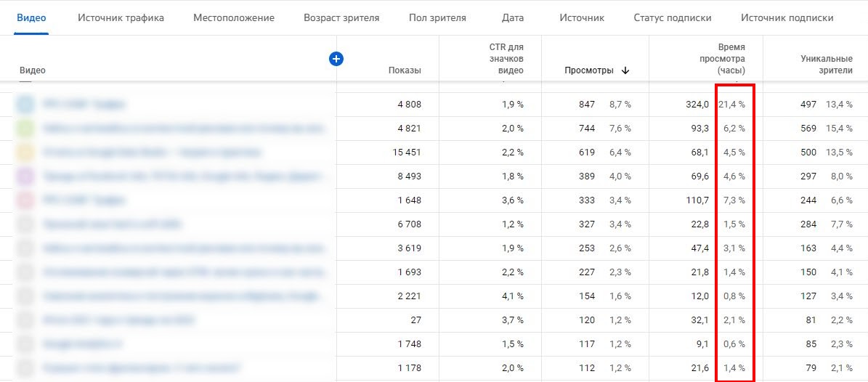The width and height of the screenshot is (868, 382).
Task: Toggle the blue checkbox in the 4 808 impressions row
Action: click(x=25, y=105)
